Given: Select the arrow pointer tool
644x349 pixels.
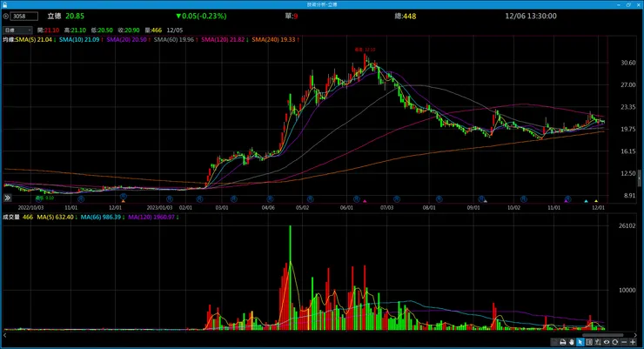Looking at the screenshot, I should click(580, 342).
